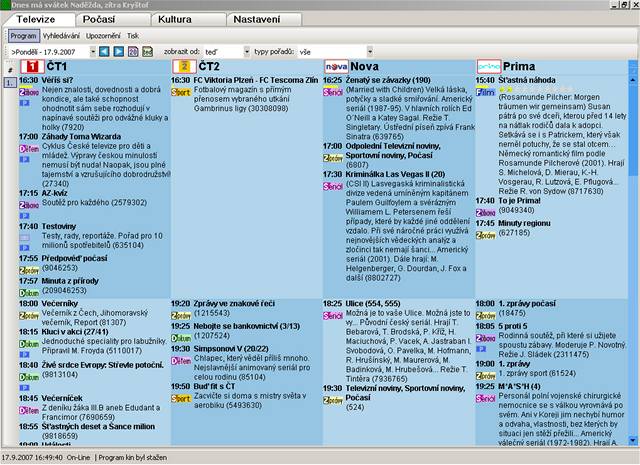Click the ČT1 channel logo
The image size is (640, 465).
[x=29, y=66]
